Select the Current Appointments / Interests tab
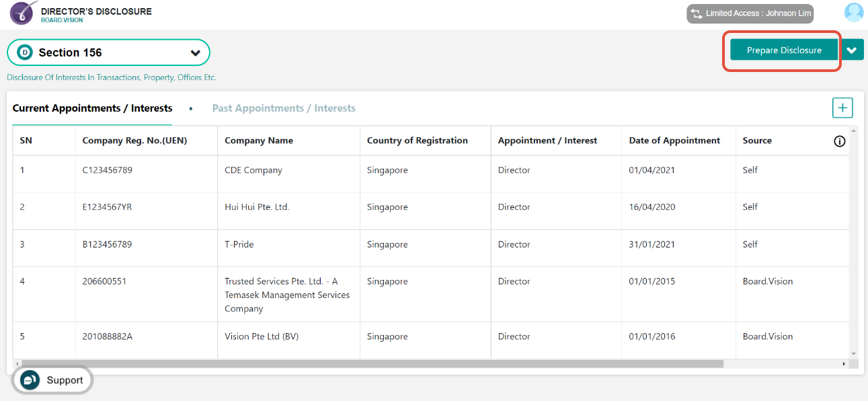 click(91, 108)
